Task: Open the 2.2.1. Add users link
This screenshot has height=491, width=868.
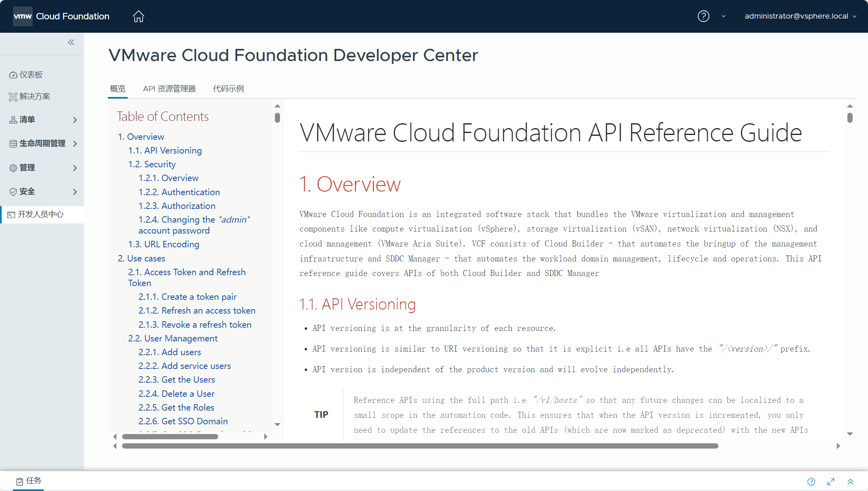Action: tap(170, 352)
